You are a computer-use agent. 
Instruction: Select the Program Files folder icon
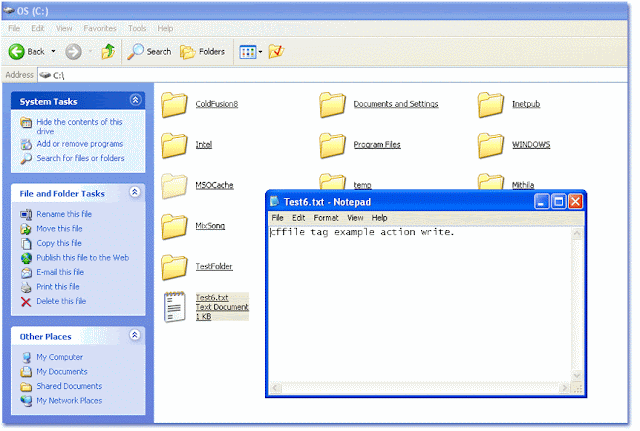(333, 145)
